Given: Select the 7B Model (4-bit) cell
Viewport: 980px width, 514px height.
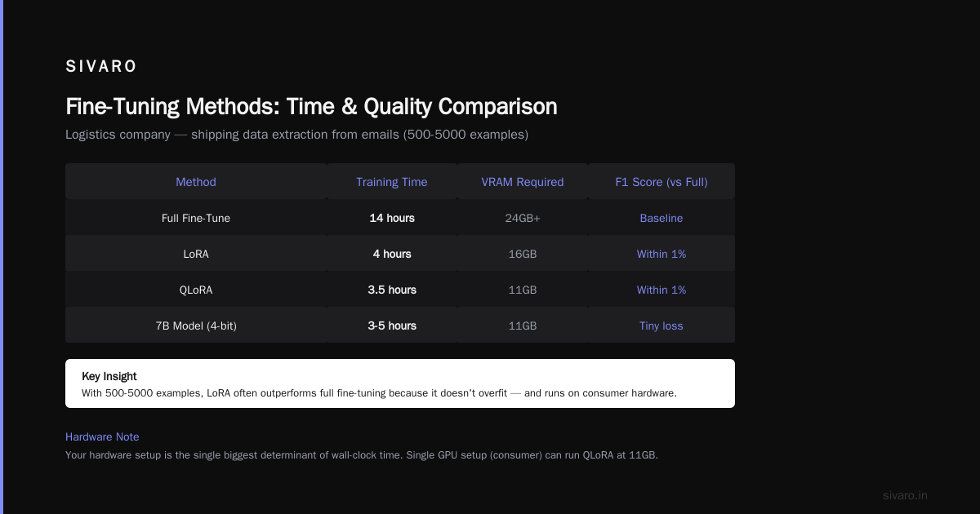Looking at the screenshot, I should (x=196, y=326).
